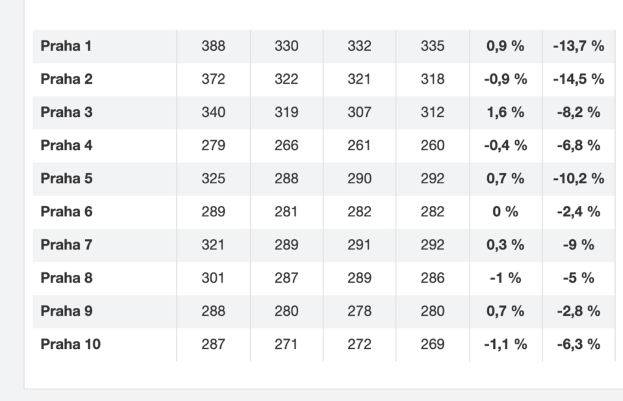The image size is (623, 401).
Task: Select the Praha 2 row label
Action: click(66, 79)
